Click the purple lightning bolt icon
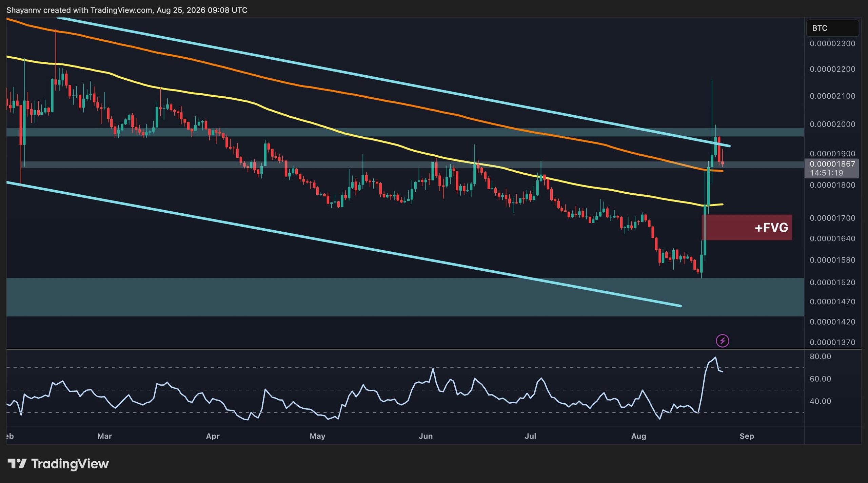 722,341
